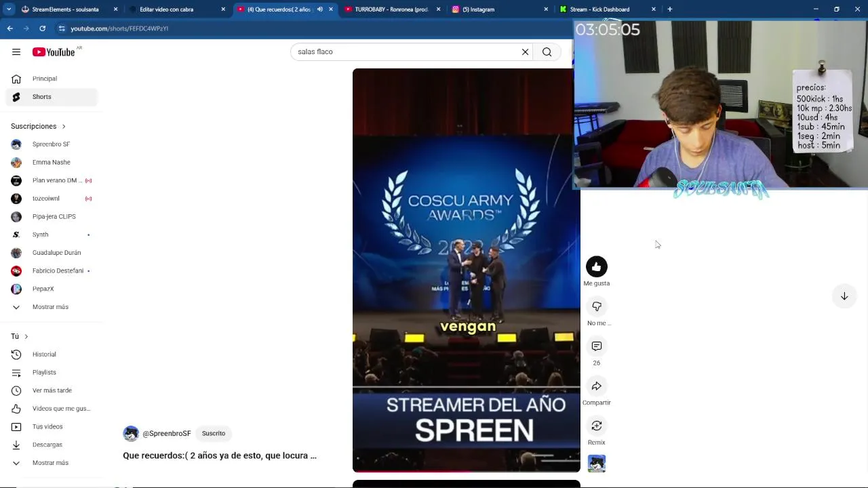Clear the search box with X
The height and width of the screenshot is (488, 868).
[525, 52]
